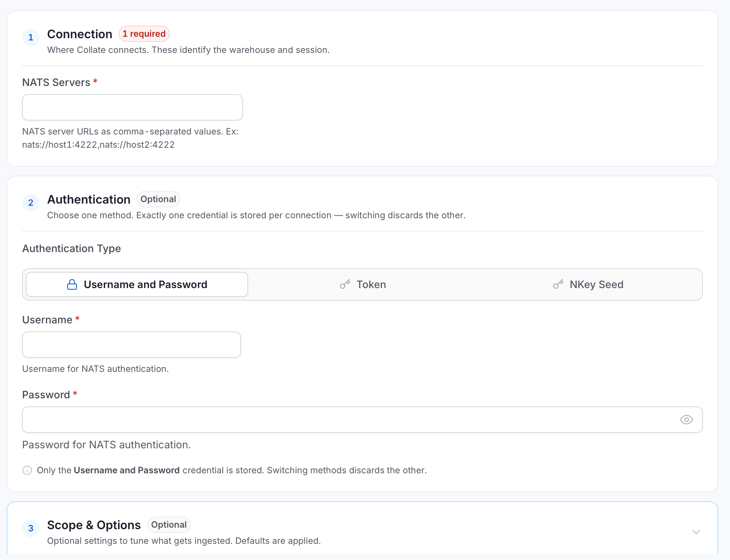Viewport: 730px width, 560px height.
Task: Click the Optional badge beside Scope & Options
Action: click(169, 525)
